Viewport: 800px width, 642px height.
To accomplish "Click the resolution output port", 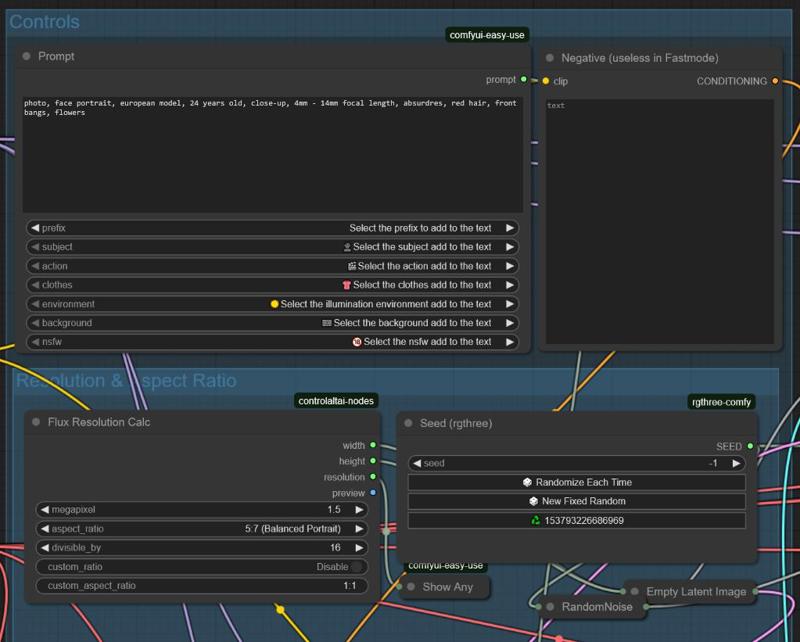I will coord(373,477).
